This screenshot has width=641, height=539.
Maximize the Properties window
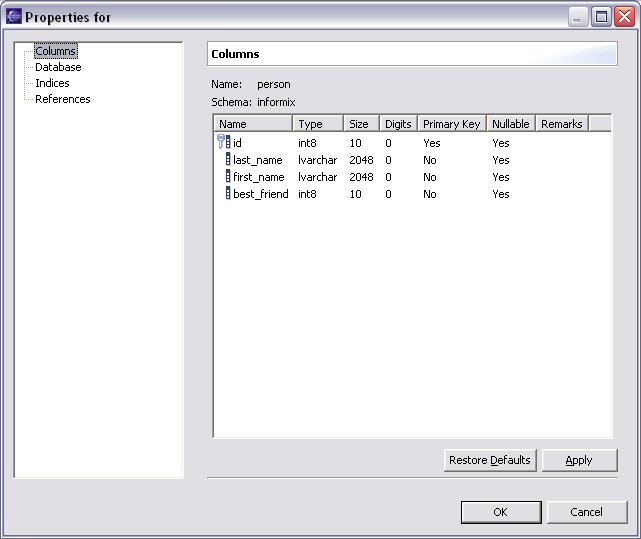pos(601,17)
